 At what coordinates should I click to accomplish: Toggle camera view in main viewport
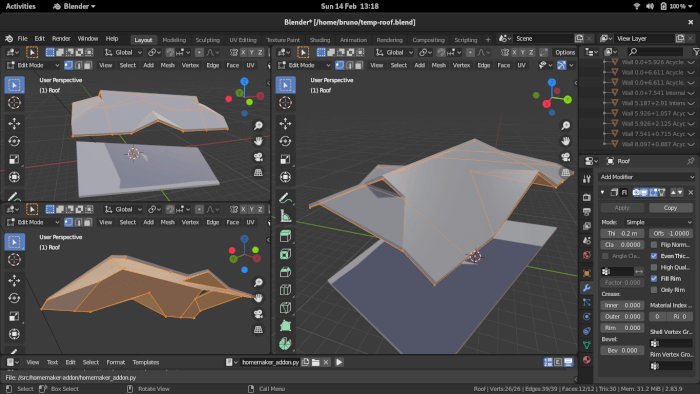click(x=566, y=157)
